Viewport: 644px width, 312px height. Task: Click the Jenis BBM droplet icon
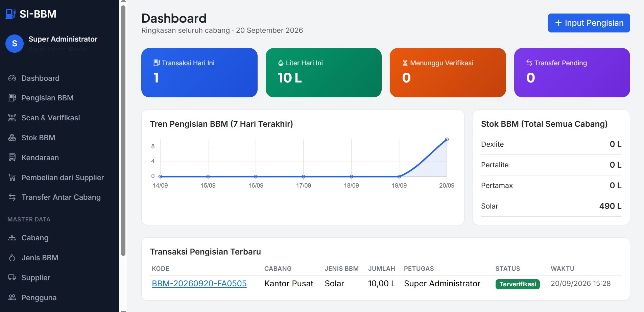(x=12, y=258)
